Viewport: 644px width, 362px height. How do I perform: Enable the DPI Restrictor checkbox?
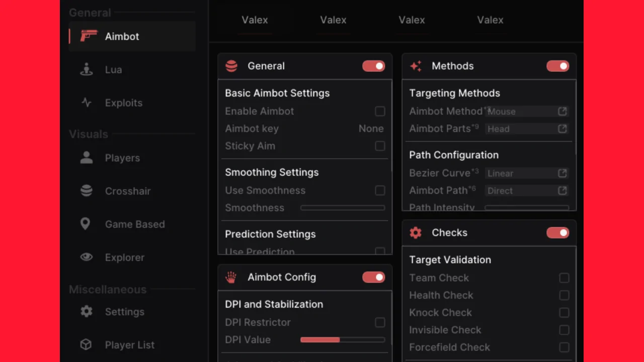click(x=380, y=322)
